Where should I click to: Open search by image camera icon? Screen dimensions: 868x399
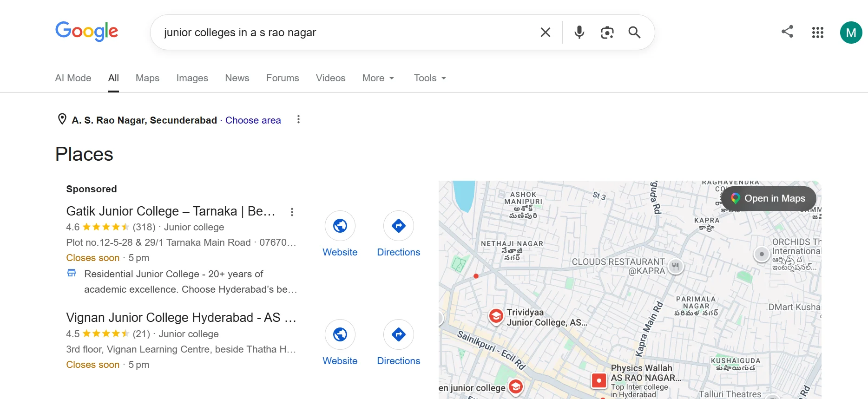[x=607, y=32]
